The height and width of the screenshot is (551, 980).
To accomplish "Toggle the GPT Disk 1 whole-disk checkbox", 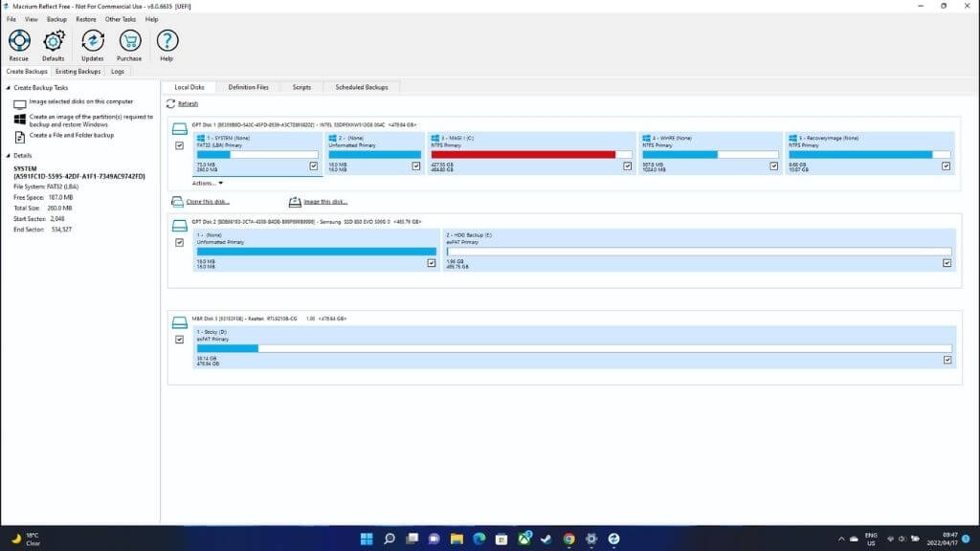I will [179, 145].
